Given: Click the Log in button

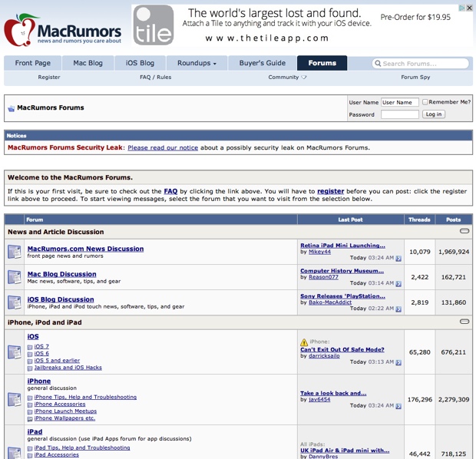Looking at the screenshot, I should 434,114.
